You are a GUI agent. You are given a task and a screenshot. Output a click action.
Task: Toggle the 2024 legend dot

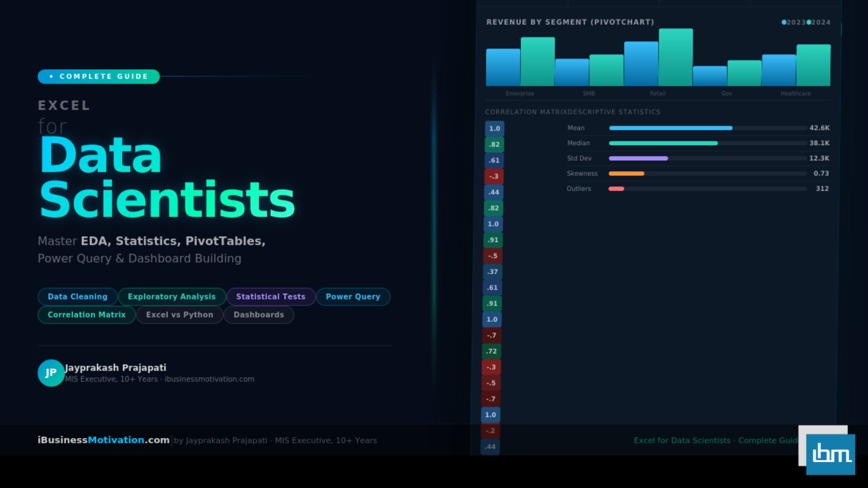coord(809,22)
